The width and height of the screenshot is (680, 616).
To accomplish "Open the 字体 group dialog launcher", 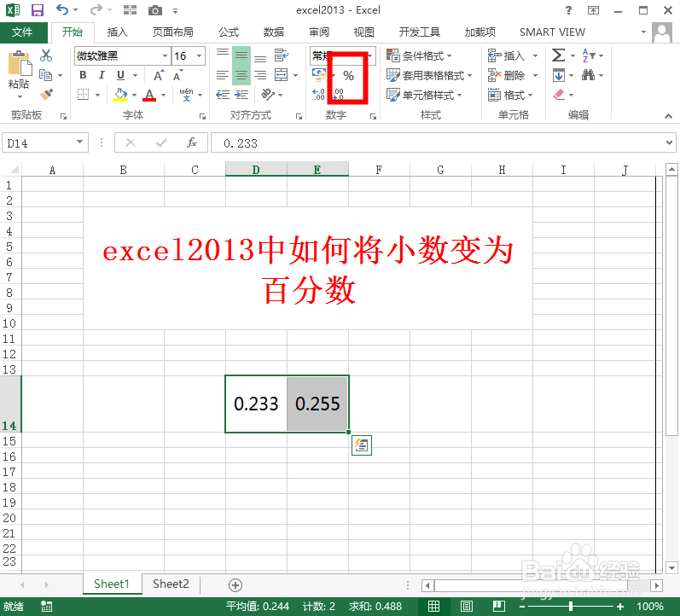I will click(x=202, y=116).
